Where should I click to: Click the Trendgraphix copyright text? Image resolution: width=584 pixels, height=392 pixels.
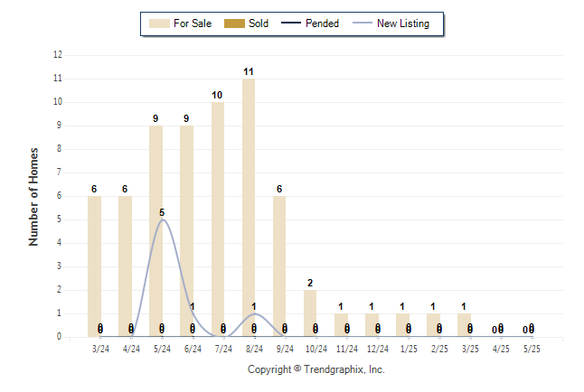click(x=316, y=369)
